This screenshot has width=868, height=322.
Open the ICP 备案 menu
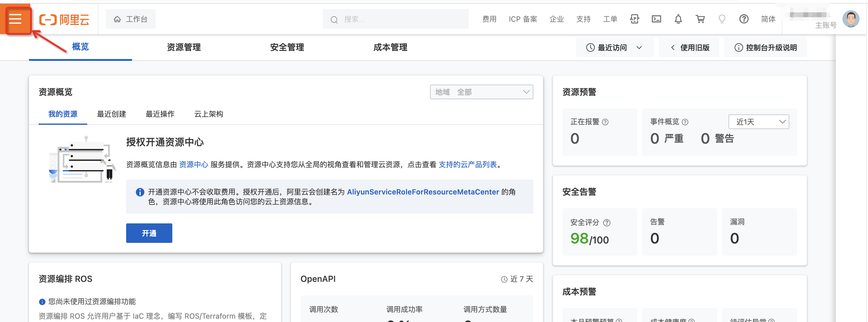pos(523,19)
